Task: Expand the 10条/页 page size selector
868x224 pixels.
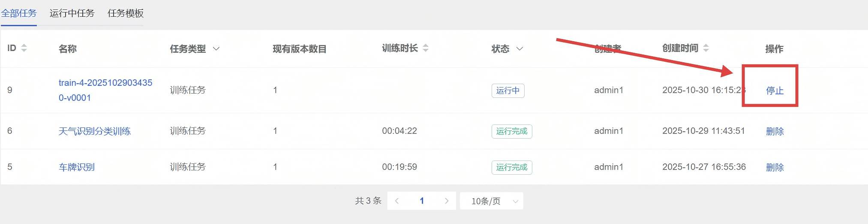Action: 491,201
